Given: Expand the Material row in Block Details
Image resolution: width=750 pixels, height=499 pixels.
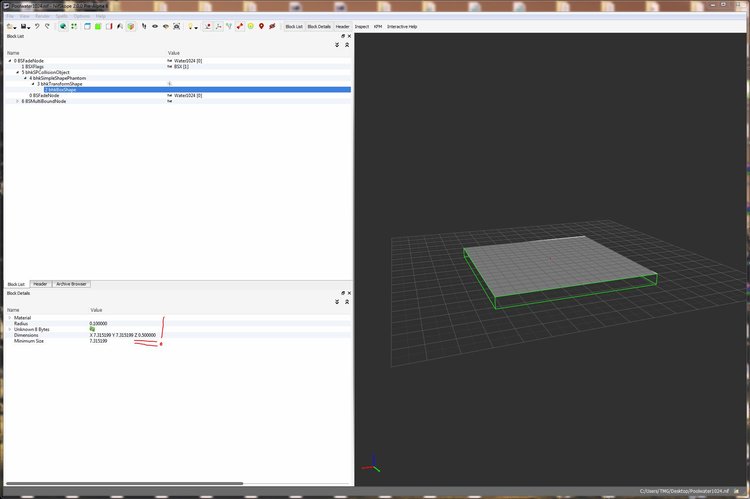Looking at the screenshot, I should pyautogui.click(x=10, y=318).
